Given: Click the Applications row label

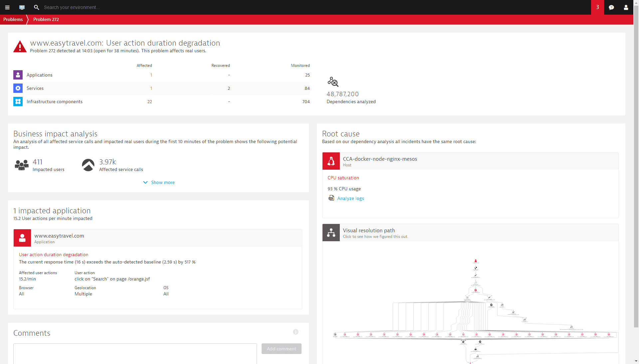Looking at the screenshot, I should click(39, 75).
